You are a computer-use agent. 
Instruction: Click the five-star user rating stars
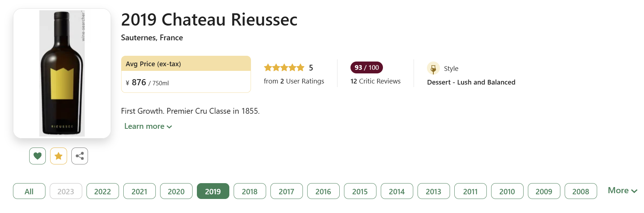(x=284, y=68)
